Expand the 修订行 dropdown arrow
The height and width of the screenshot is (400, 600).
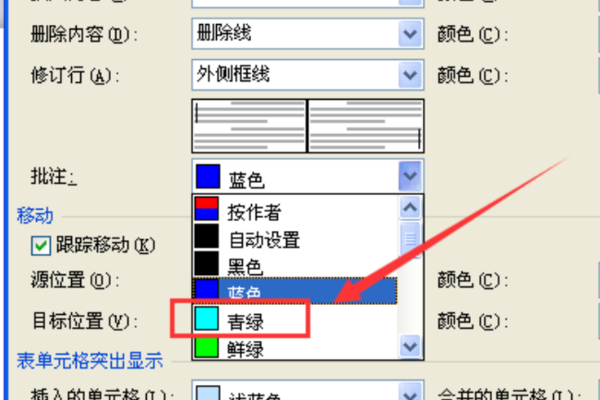pyautogui.click(x=410, y=75)
